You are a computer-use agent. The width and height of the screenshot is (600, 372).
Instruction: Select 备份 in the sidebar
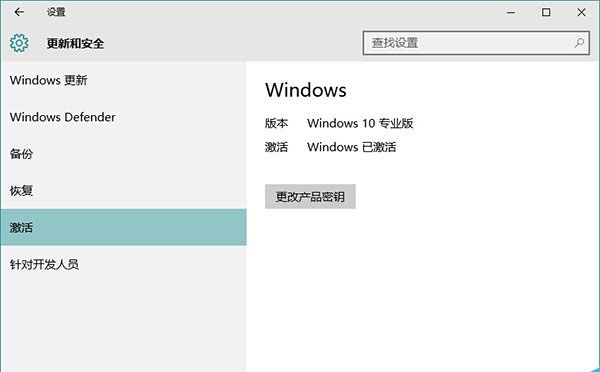coord(124,154)
